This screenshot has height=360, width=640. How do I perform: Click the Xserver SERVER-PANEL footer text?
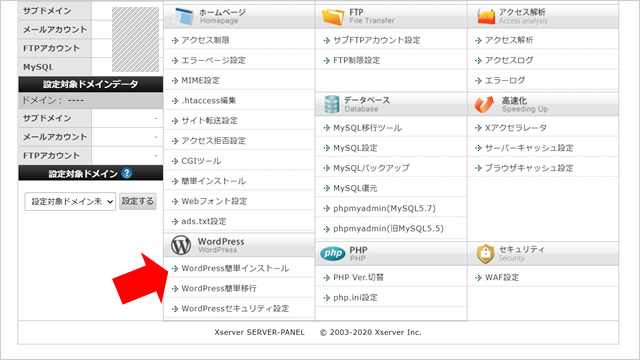click(x=260, y=332)
